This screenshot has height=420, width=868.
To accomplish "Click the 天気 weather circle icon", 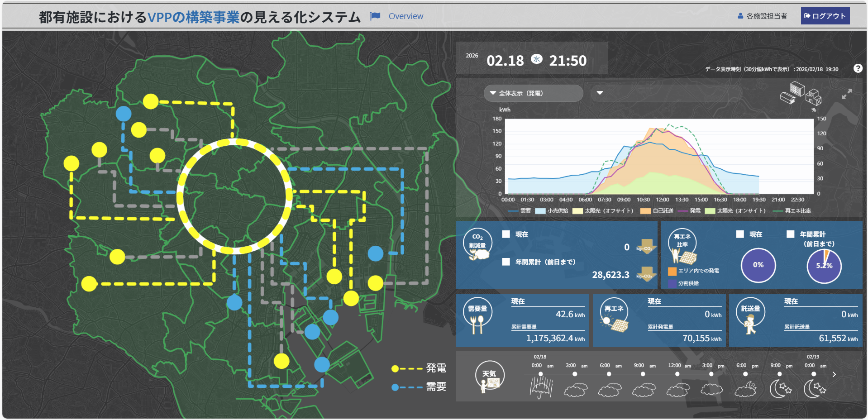I will point(489,377).
